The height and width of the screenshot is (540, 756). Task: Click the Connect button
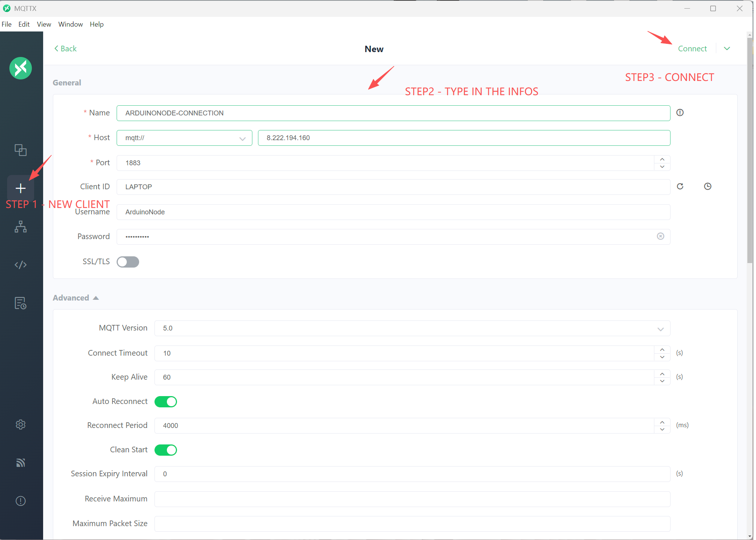[692, 49]
